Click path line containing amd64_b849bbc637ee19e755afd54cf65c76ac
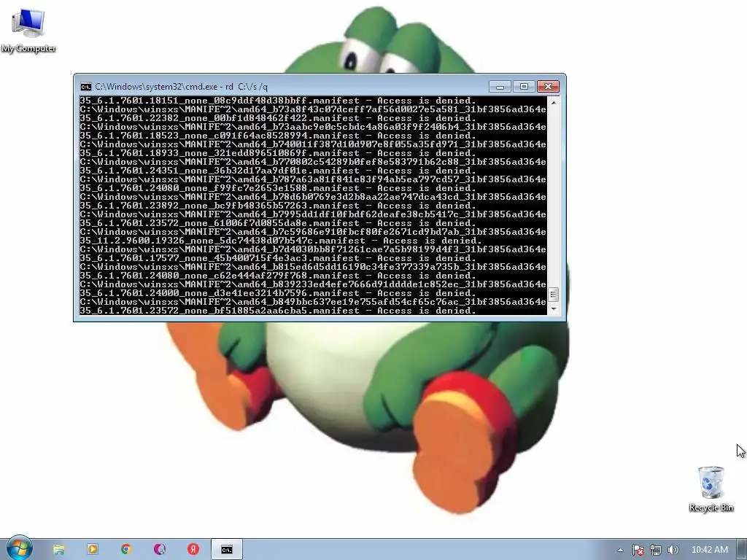The width and height of the screenshot is (747, 560). (x=313, y=302)
